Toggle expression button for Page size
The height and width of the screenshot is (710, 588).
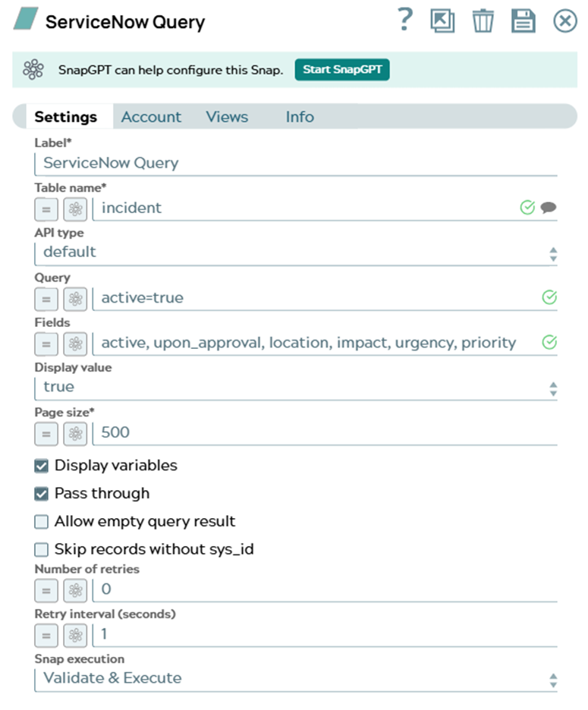point(46,434)
